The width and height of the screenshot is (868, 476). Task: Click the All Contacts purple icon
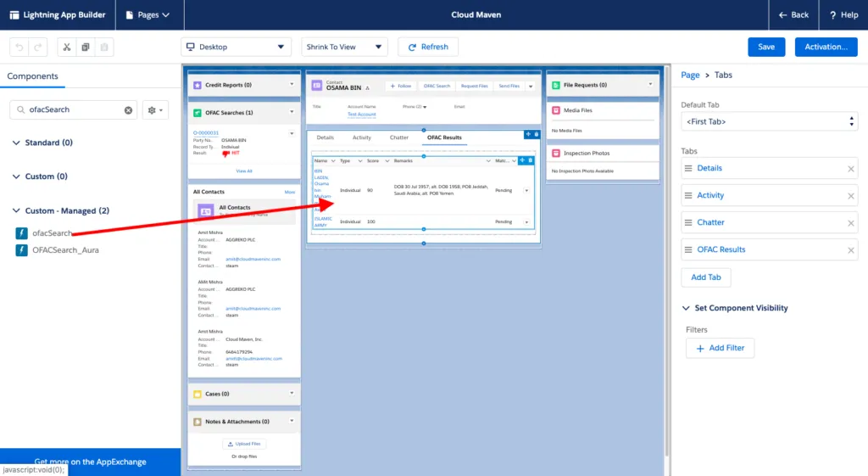pos(205,211)
